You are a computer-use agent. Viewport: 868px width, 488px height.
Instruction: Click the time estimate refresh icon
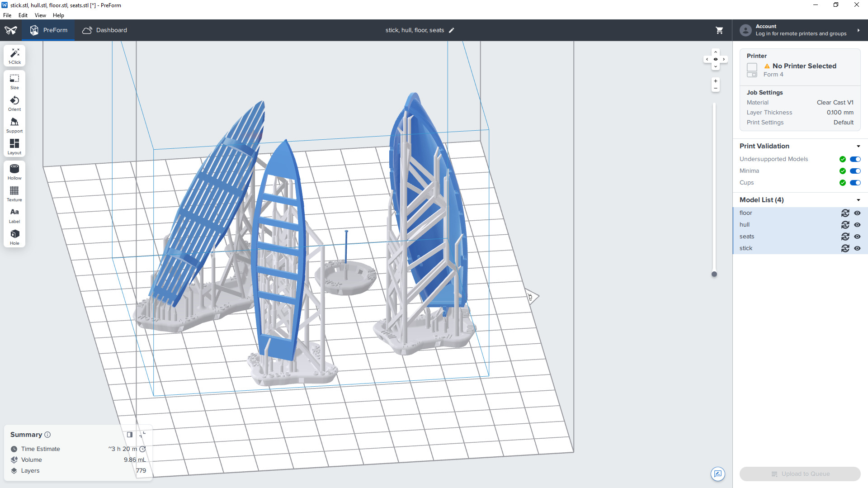(143, 449)
